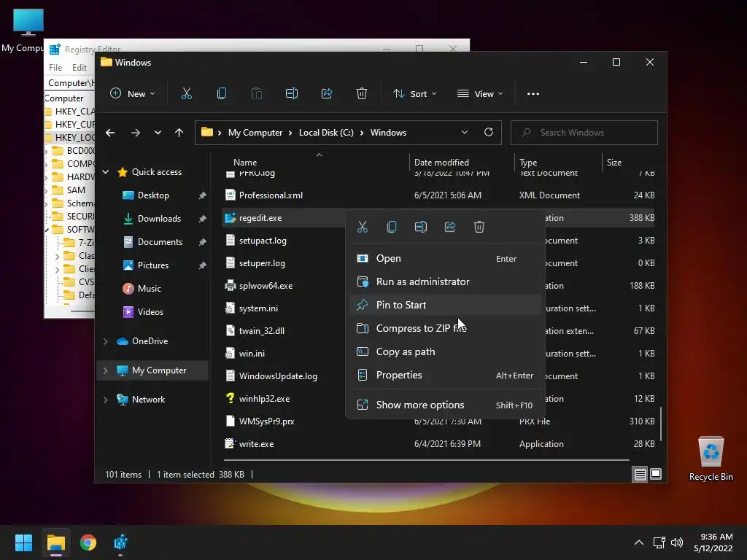Choose Run as administrator
The width and height of the screenshot is (747, 560).
pos(445,282)
